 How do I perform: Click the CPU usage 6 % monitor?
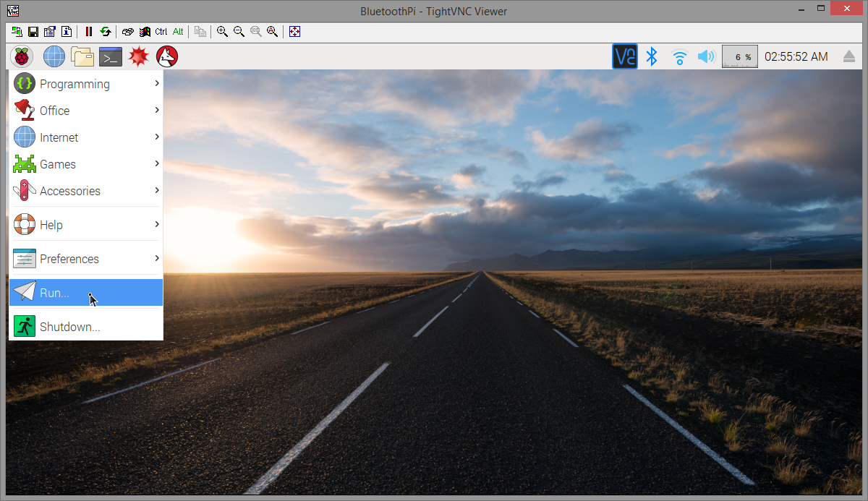pyautogui.click(x=740, y=56)
